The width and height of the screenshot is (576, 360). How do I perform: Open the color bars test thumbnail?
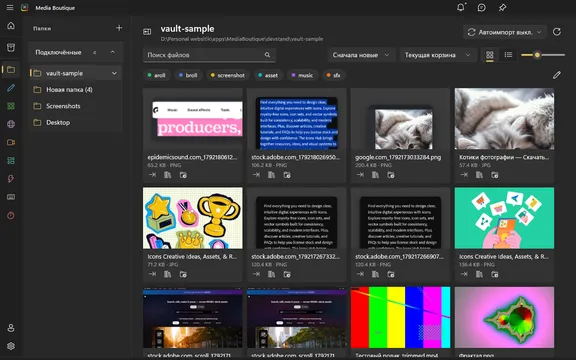[400, 317]
